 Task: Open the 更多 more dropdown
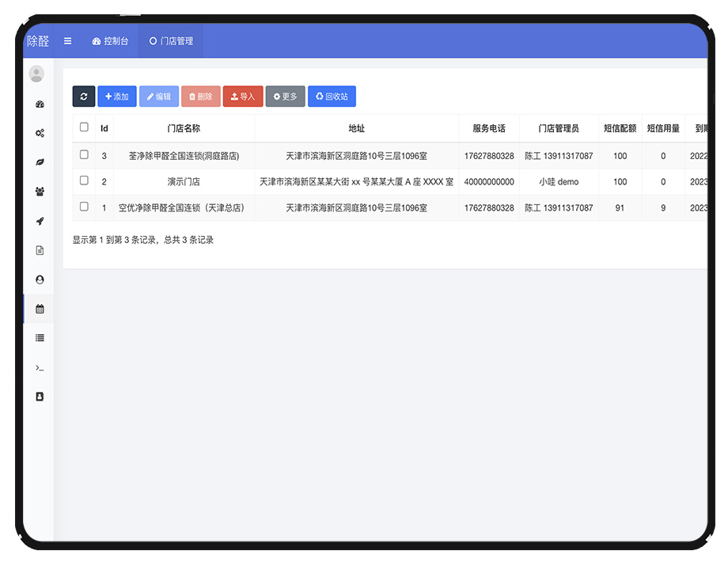click(x=285, y=96)
